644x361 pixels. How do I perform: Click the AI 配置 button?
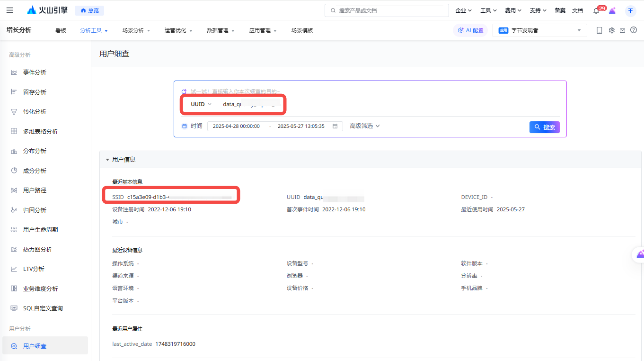tap(470, 30)
